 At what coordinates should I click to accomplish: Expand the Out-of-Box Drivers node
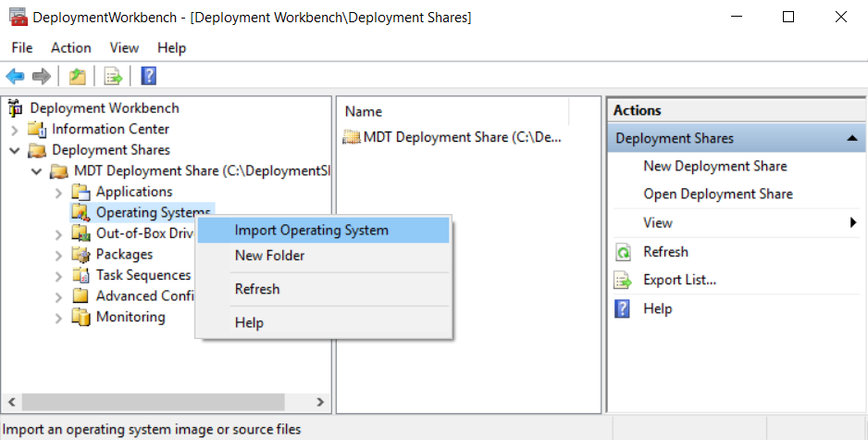[x=58, y=234]
